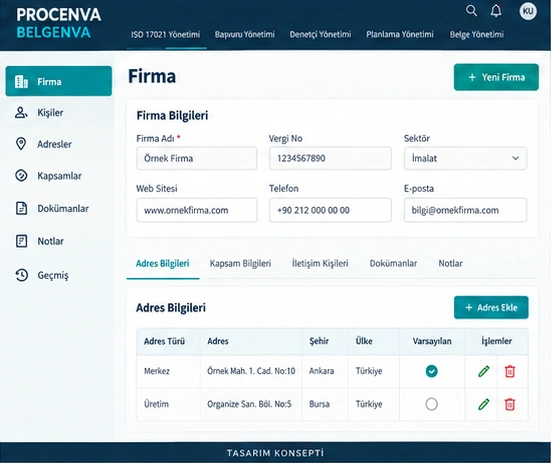Uncheck default for the Merkez address

pyautogui.click(x=432, y=371)
